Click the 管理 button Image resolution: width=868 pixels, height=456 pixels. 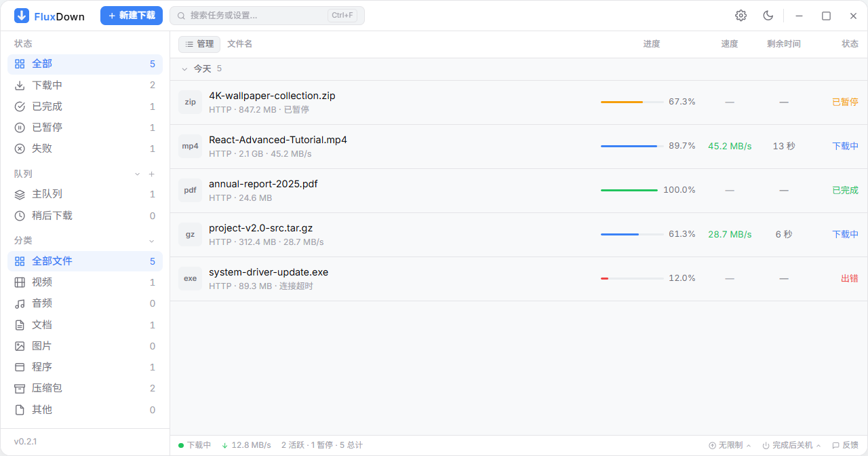tap(199, 44)
